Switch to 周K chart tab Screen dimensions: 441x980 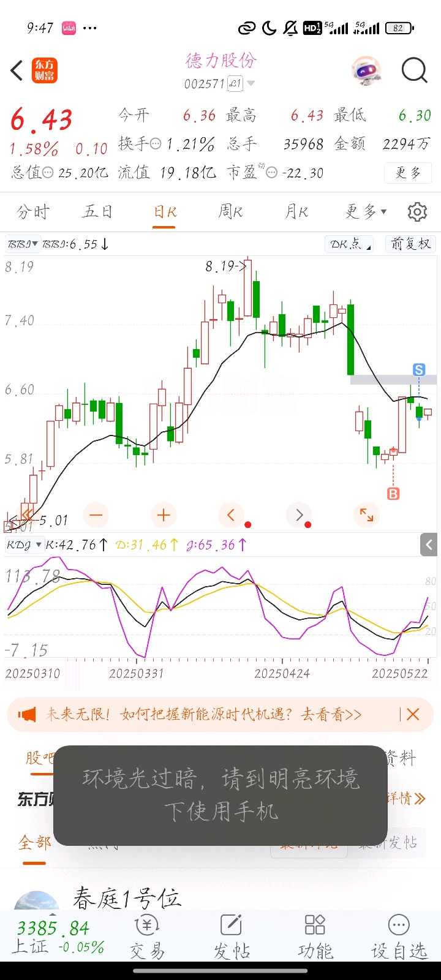pyautogui.click(x=230, y=212)
